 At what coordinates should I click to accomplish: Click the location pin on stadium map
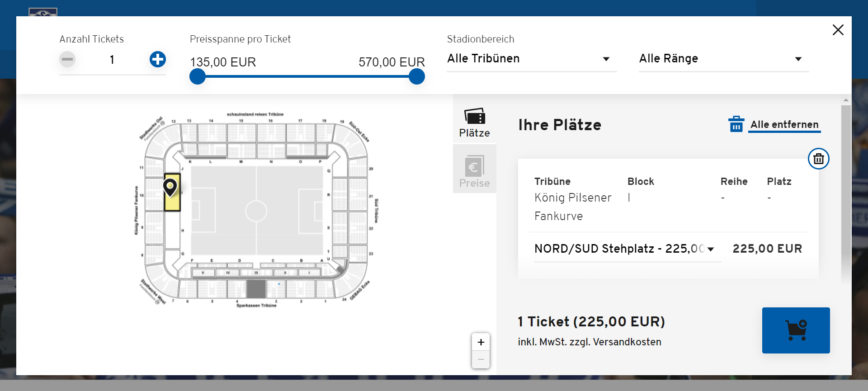tap(170, 187)
